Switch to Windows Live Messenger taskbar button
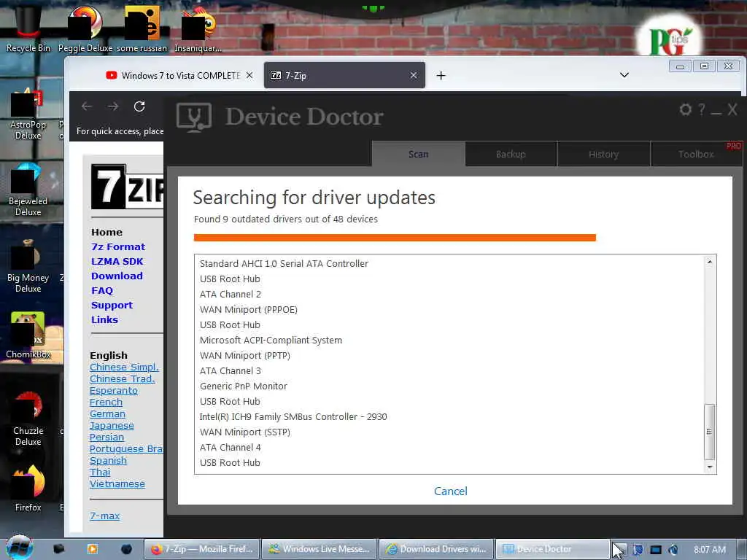 coord(320,549)
